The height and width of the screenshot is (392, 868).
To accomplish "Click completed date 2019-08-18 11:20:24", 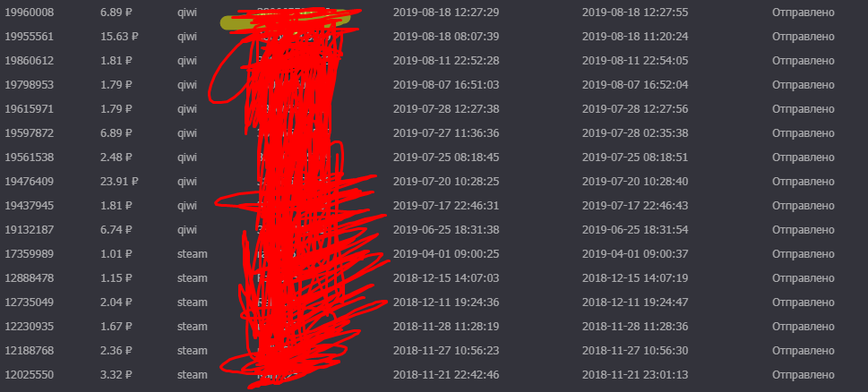I will click(x=635, y=37).
